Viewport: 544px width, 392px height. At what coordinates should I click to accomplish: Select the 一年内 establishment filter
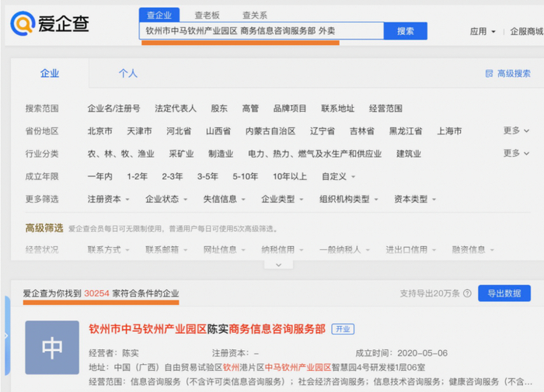(100, 177)
